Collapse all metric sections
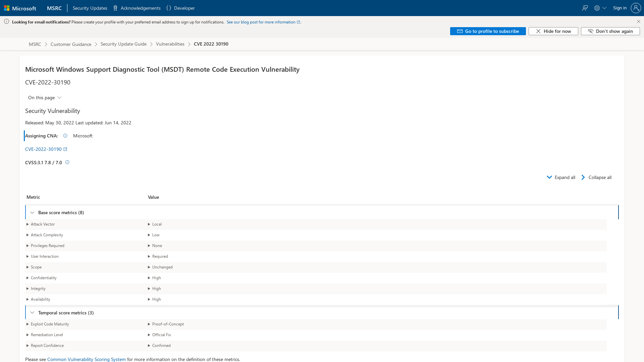Image resolution: width=644 pixels, height=362 pixels. tap(596, 177)
